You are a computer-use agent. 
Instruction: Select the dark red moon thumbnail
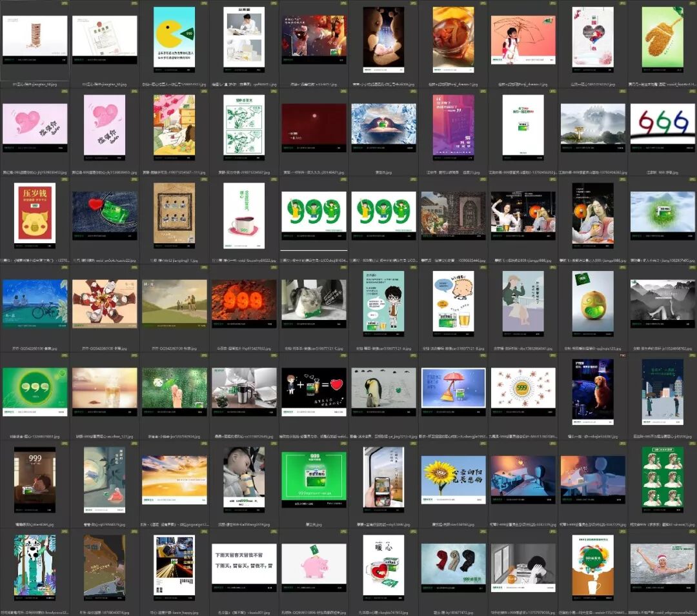[314, 128]
